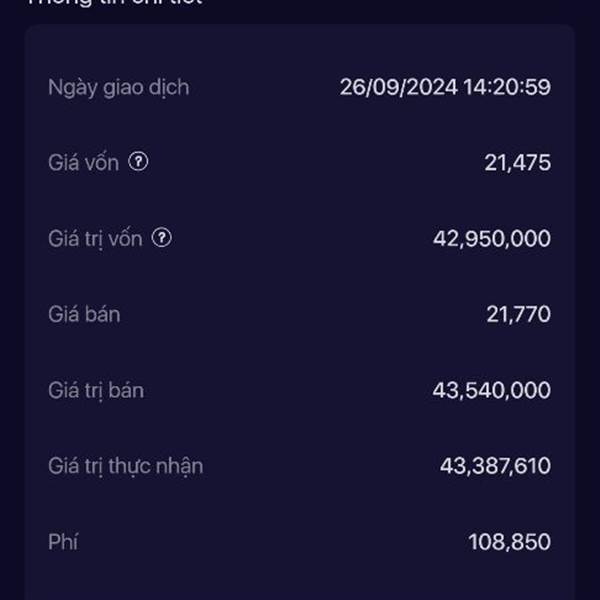Open the Giá vốn help icon
This screenshot has width=600, height=600.
pos(138,161)
